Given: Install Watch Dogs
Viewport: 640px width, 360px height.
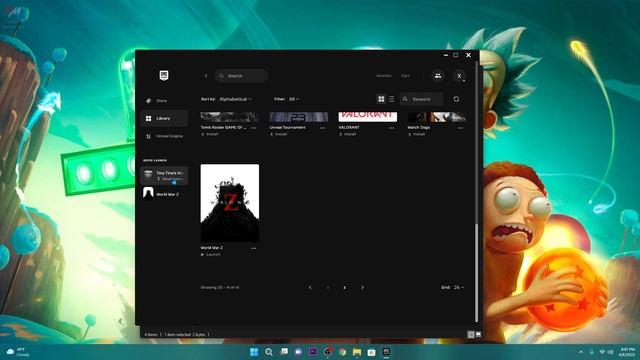Looking at the screenshot, I should (x=417, y=134).
